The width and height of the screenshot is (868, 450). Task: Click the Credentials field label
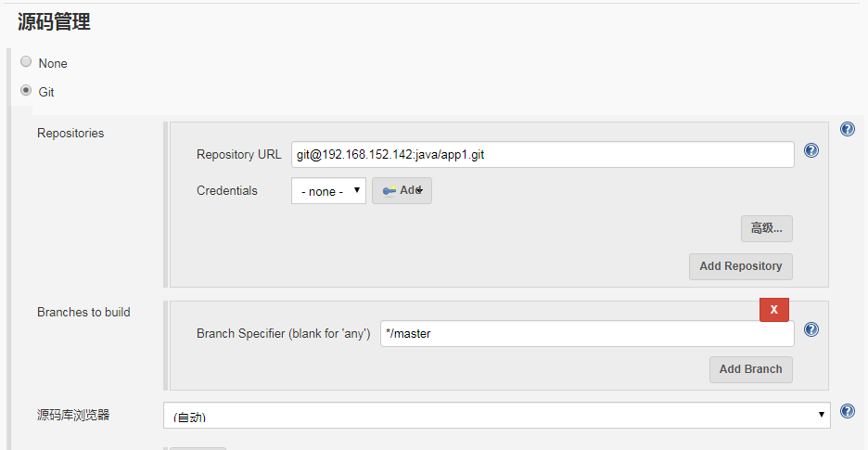pos(227,190)
